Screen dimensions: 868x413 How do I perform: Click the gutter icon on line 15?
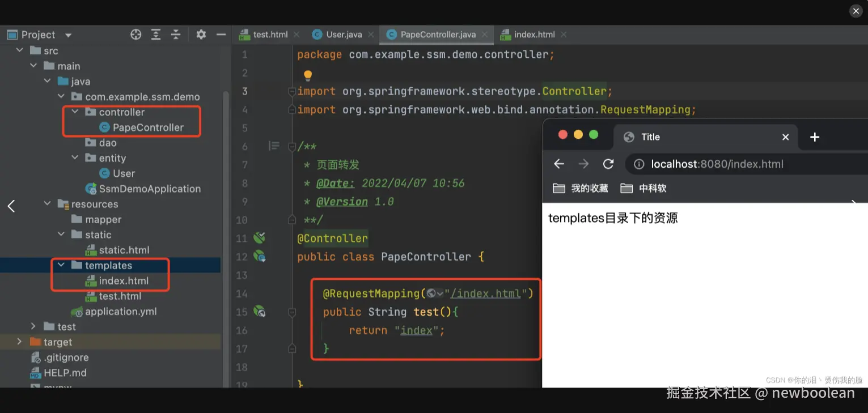[x=260, y=311]
